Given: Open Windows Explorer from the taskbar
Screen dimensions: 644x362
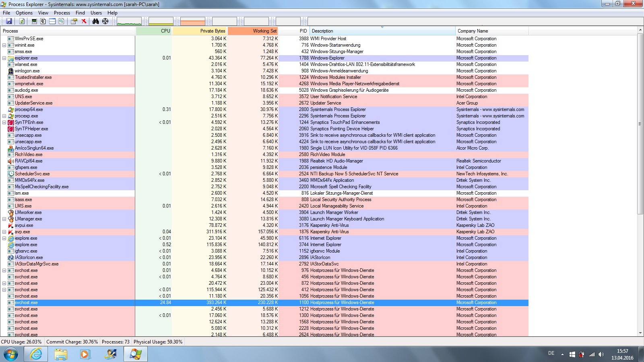Looking at the screenshot, I should [61, 354].
